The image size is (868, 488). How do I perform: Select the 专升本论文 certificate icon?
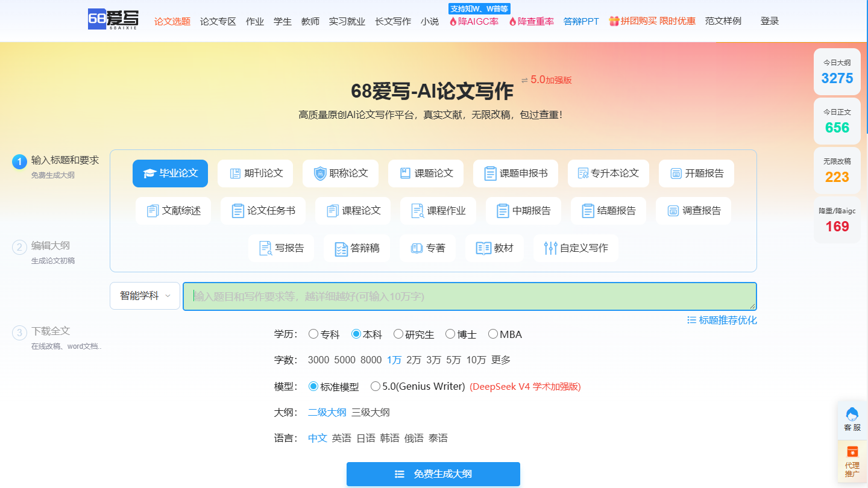pyautogui.click(x=583, y=174)
